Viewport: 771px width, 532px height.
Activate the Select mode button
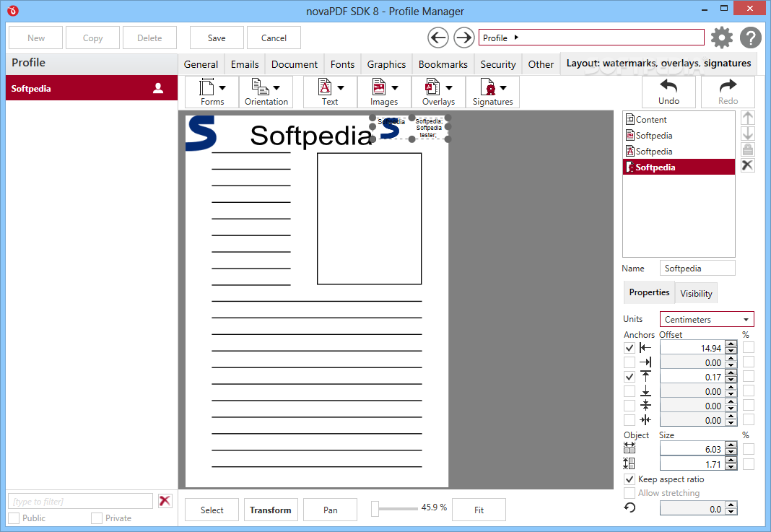(x=212, y=510)
